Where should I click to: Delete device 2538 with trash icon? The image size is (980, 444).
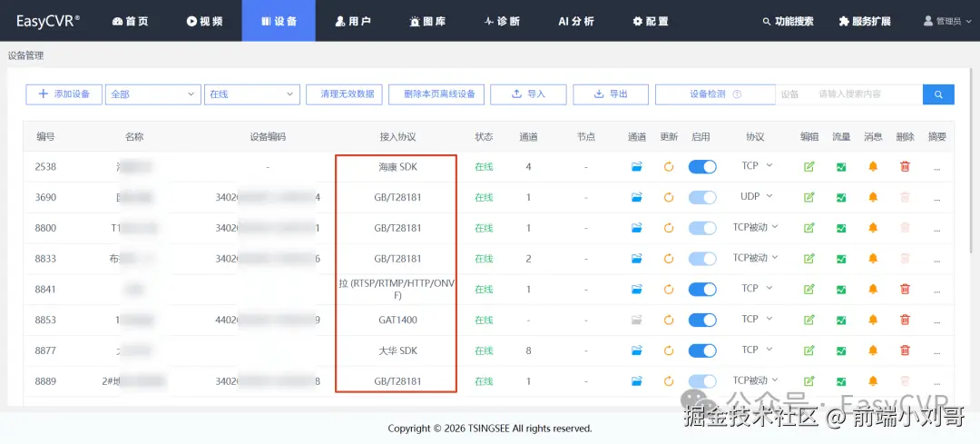click(905, 167)
